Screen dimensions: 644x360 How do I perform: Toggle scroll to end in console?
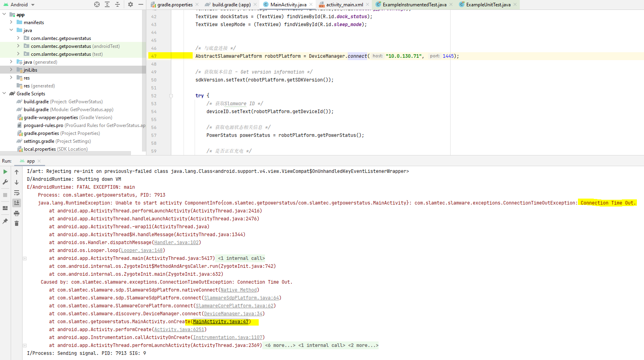(x=17, y=203)
